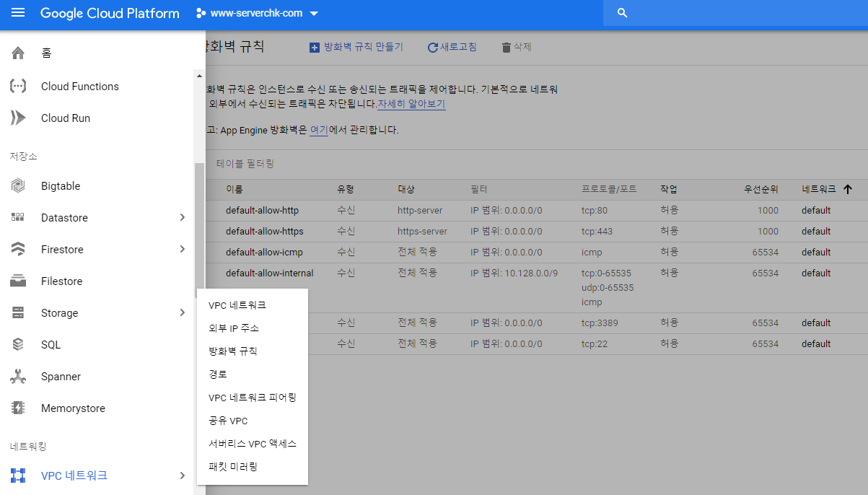Click Google Cloud Platform logo text

[110, 14]
